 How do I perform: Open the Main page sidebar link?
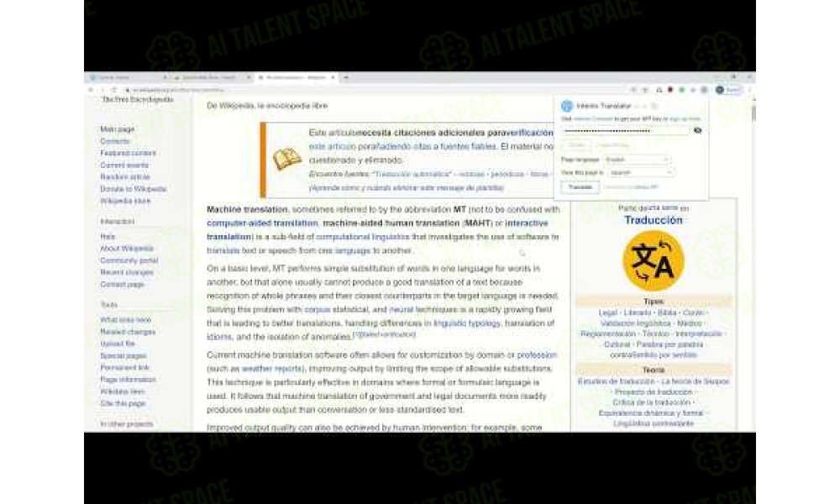118,129
